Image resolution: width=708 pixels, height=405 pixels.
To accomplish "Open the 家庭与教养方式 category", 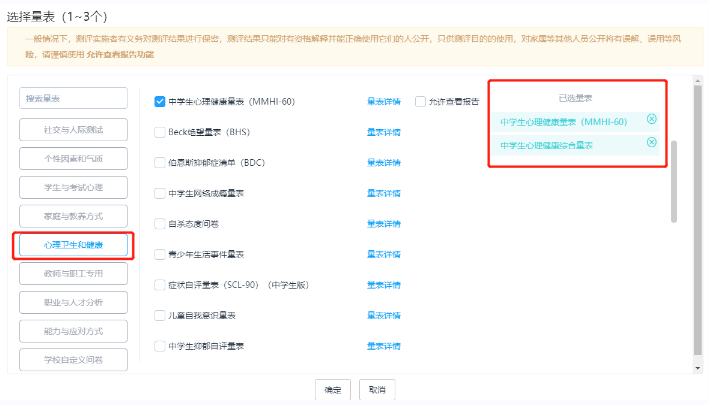I will pyautogui.click(x=73, y=215).
